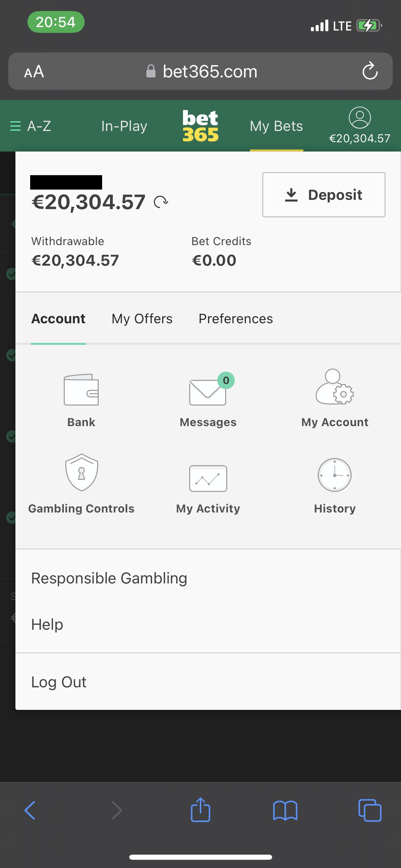401x868 pixels.
Task: Open the A-Z sports menu
Action: tap(31, 126)
